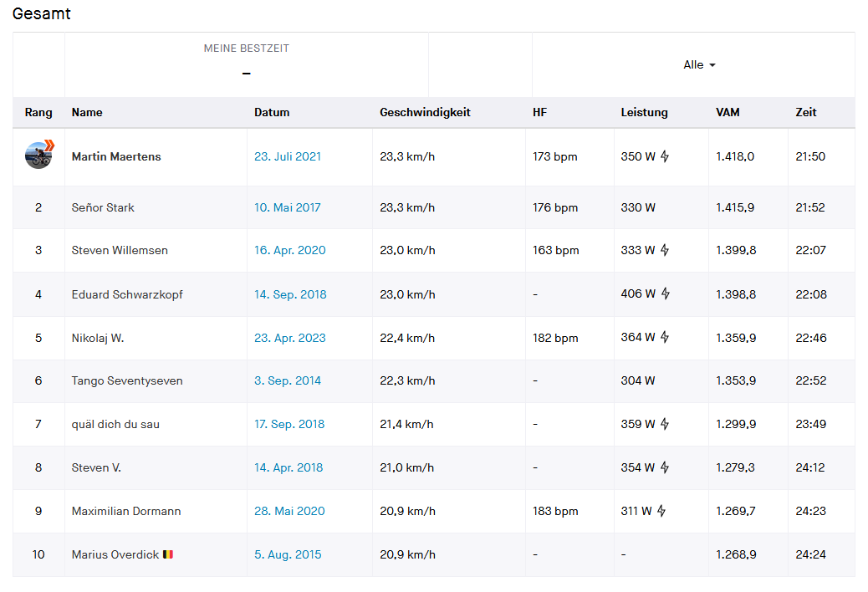This screenshot has height=592, width=868.
Task: Open the 16. Apr. 2020 activity
Action: [x=290, y=250]
